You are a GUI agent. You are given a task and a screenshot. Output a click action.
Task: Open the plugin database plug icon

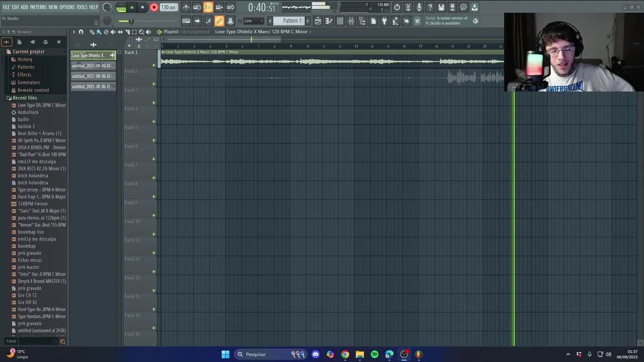coord(384,21)
